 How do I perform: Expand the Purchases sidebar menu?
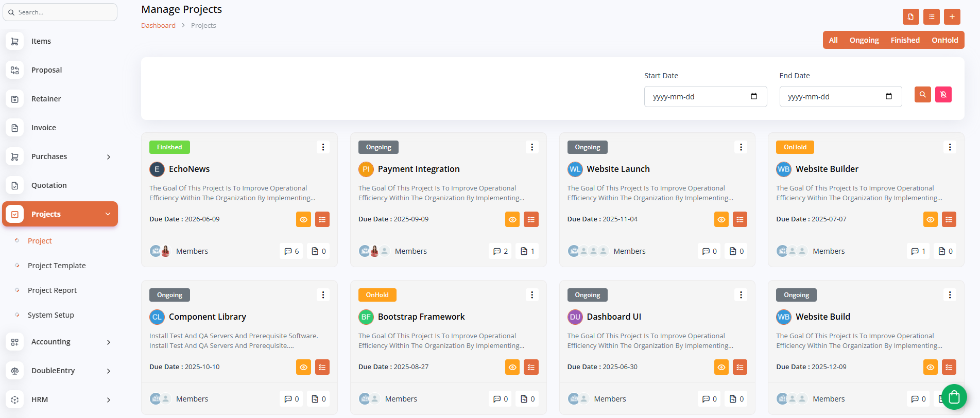click(60, 156)
